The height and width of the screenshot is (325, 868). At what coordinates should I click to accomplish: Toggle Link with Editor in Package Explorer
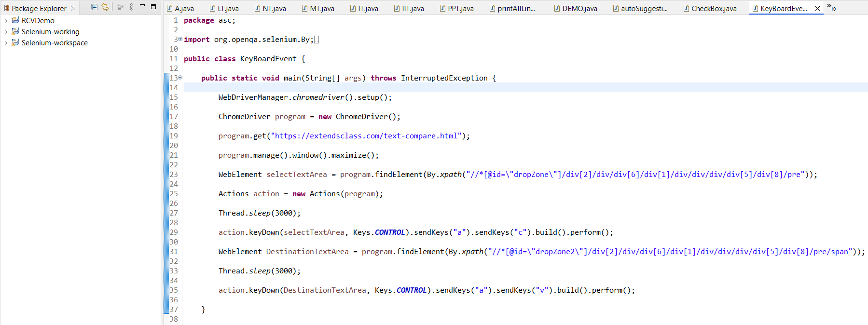coord(105,7)
